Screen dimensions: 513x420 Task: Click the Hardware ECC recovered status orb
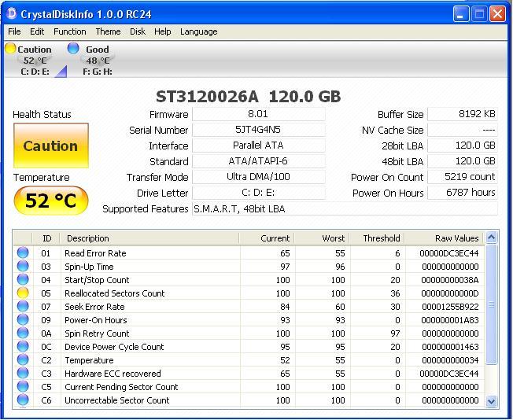(23, 374)
